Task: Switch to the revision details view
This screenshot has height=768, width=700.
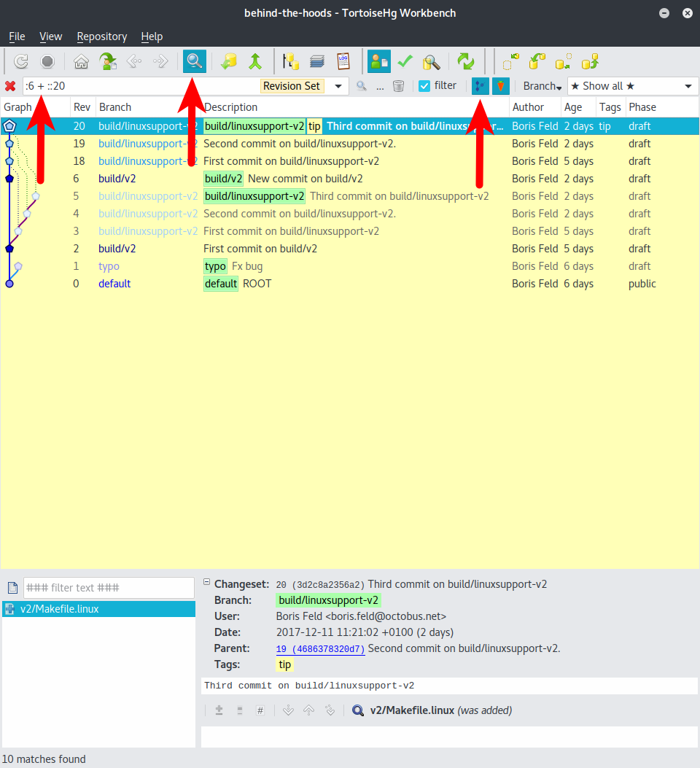Action: pyautogui.click(x=379, y=61)
